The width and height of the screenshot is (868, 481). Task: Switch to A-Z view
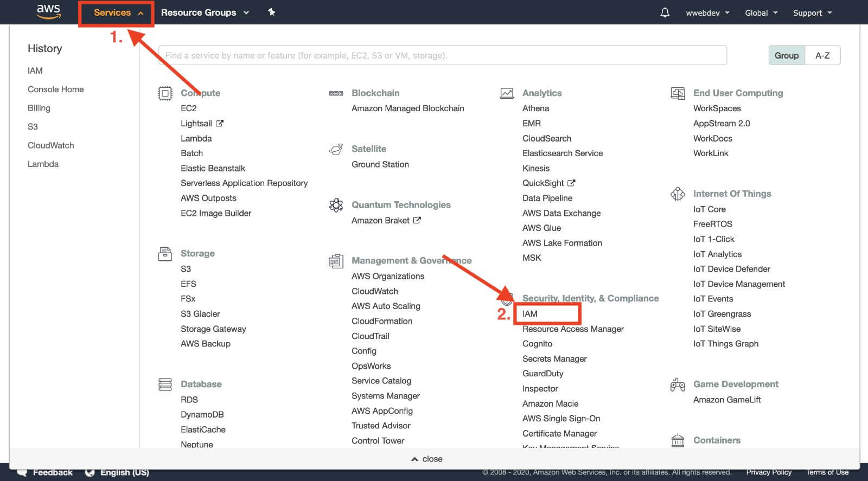click(822, 55)
